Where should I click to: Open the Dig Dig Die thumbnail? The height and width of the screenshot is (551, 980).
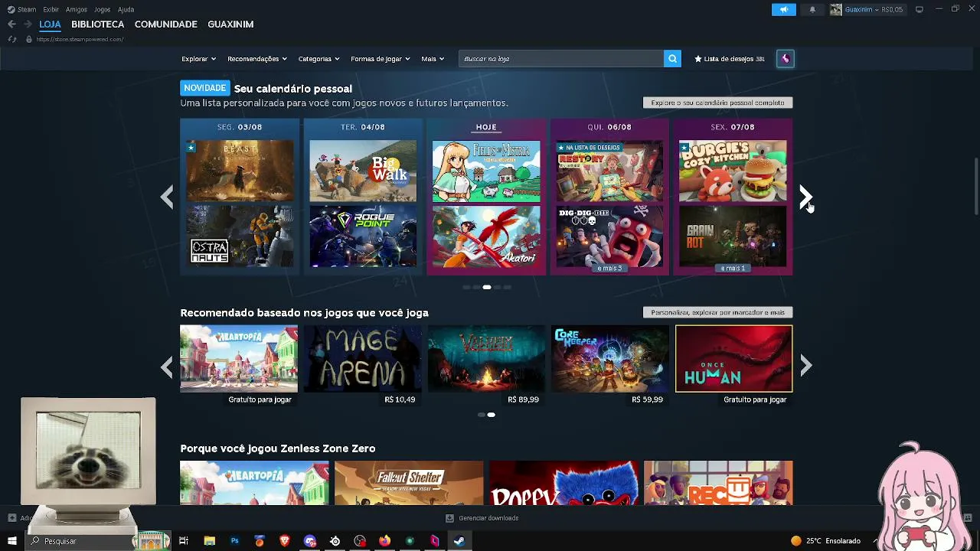click(x=609, y=236)
